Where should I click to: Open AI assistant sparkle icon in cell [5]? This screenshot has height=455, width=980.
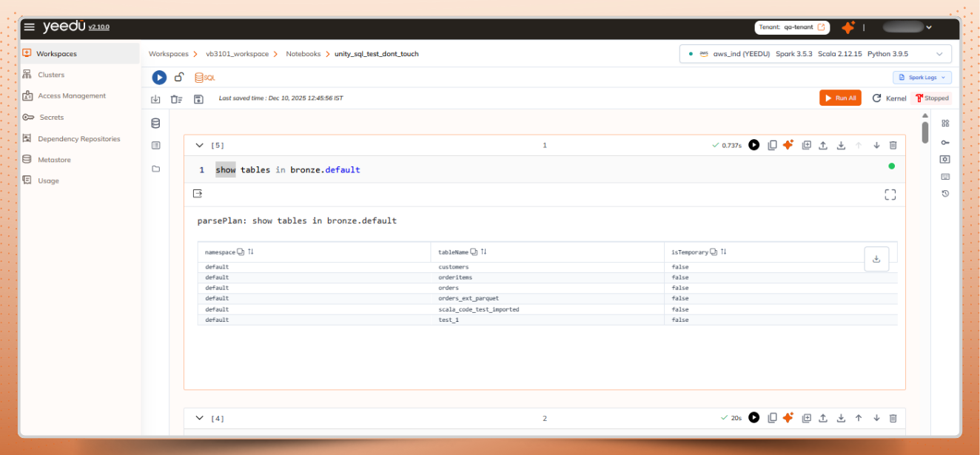pyautogui.click(x=788, y=145)
